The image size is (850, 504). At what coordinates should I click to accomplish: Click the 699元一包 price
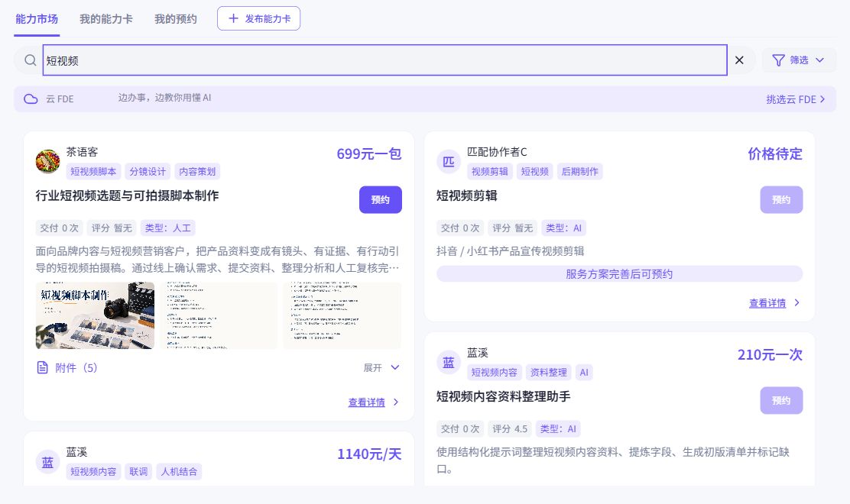(369, 154)
